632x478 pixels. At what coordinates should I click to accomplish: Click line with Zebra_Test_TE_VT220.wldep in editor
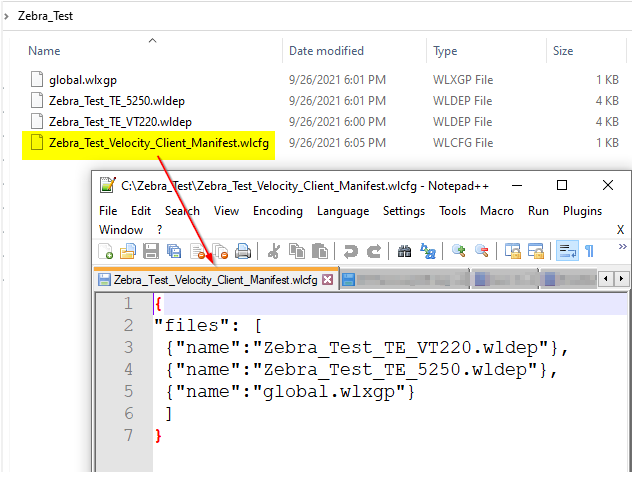click(x=366, y=348)
